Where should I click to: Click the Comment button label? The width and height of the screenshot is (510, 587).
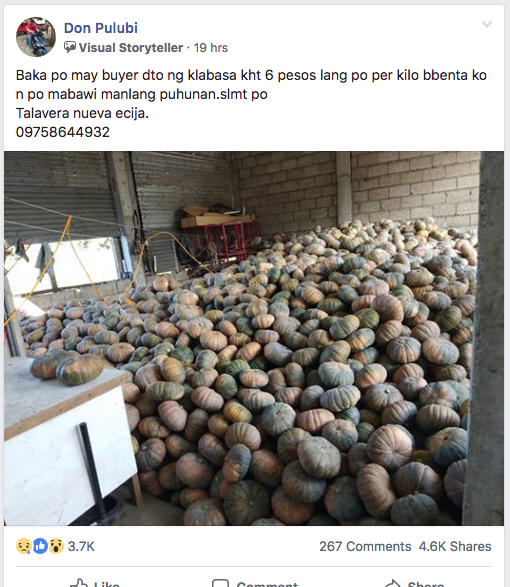pyautogui.click(x=267, y=584)
